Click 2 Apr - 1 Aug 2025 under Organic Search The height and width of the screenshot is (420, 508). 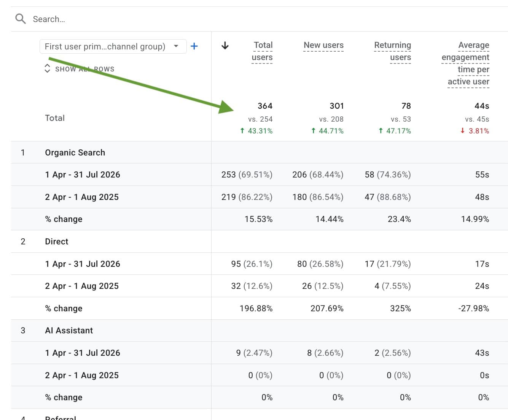click(82, 197)
